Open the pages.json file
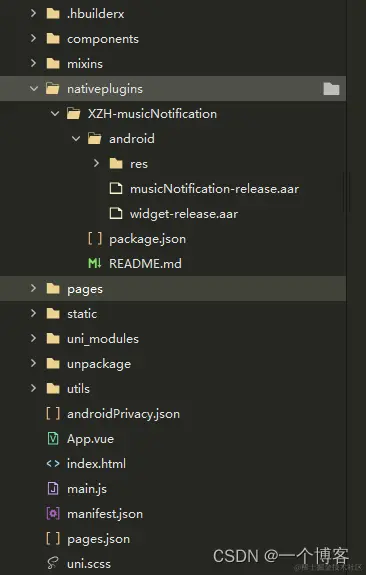Screen dimensions: 366x575 (x=98, y=539)
